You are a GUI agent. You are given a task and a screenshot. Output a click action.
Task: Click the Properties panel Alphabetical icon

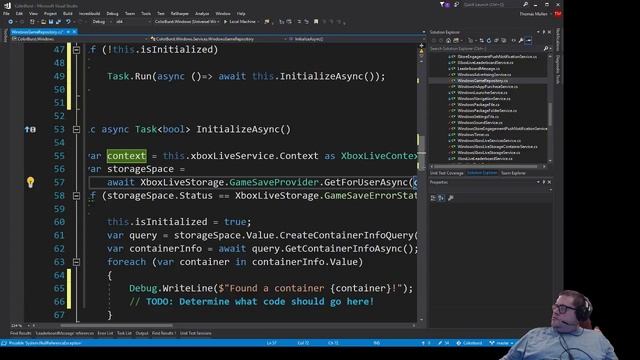point(441,198)
